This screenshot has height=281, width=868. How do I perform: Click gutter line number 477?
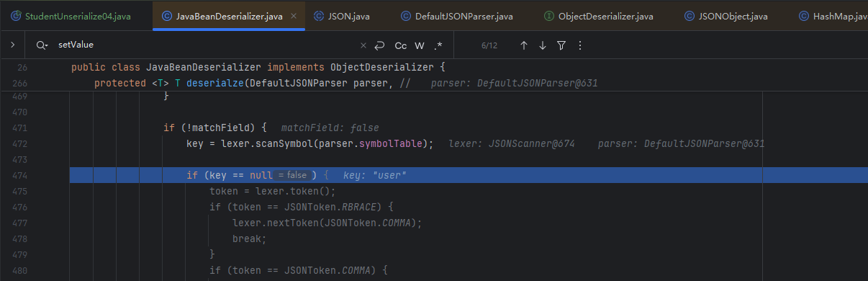[19, 223]
